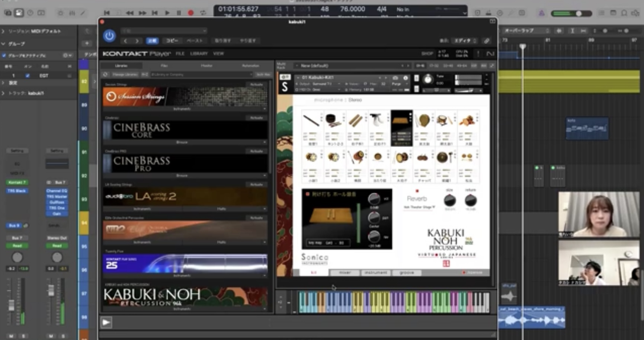Viewport: 644px width, 340px height.
Task: Select the black bowl instrument icon
Action: (x=333, y=120)
